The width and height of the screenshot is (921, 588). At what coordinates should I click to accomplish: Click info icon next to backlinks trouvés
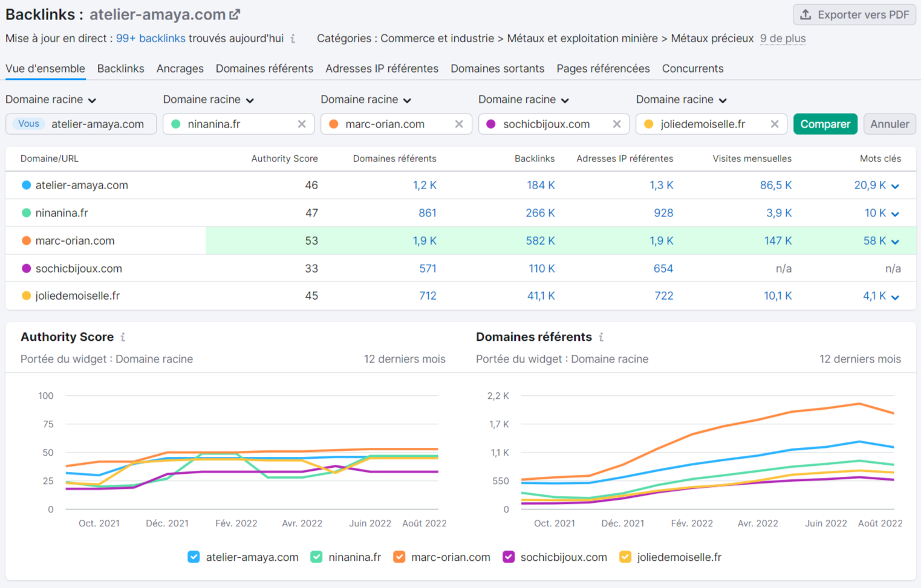(293, 39)
